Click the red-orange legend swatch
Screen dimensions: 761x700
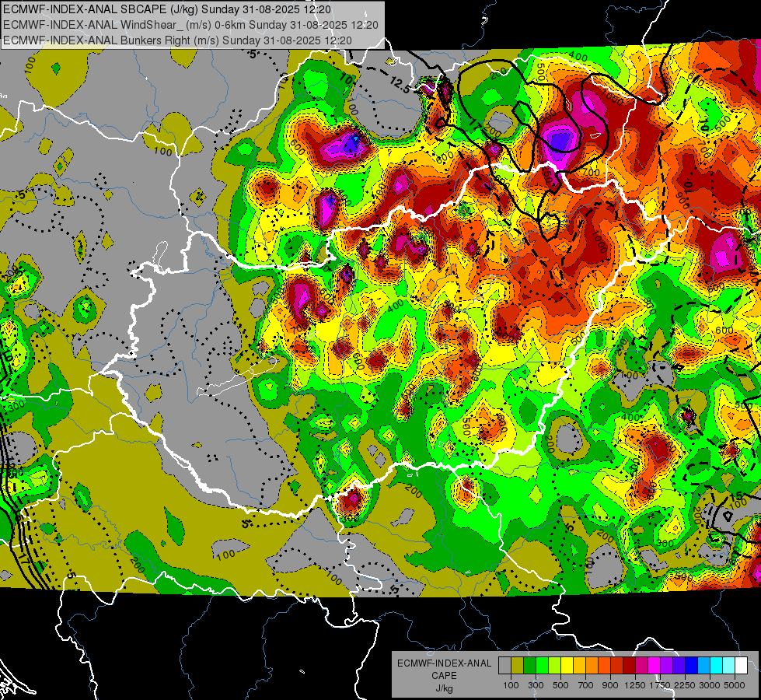(x=604, y=666)
